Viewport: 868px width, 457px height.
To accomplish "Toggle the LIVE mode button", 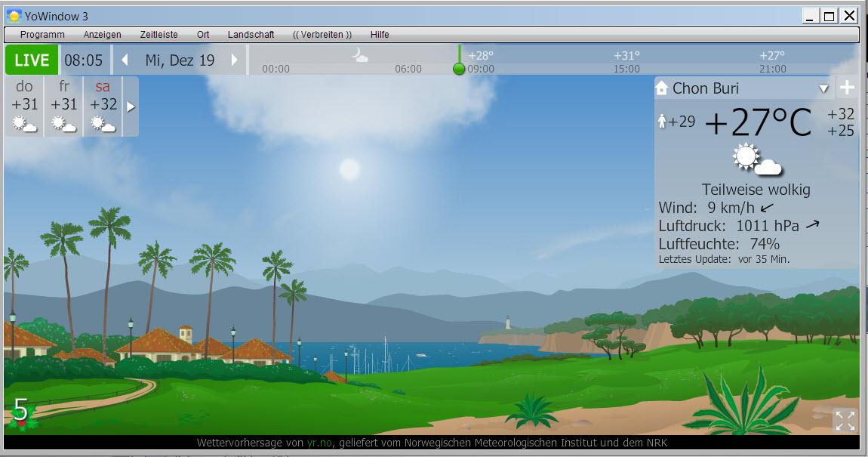I will tap(32, 60).
